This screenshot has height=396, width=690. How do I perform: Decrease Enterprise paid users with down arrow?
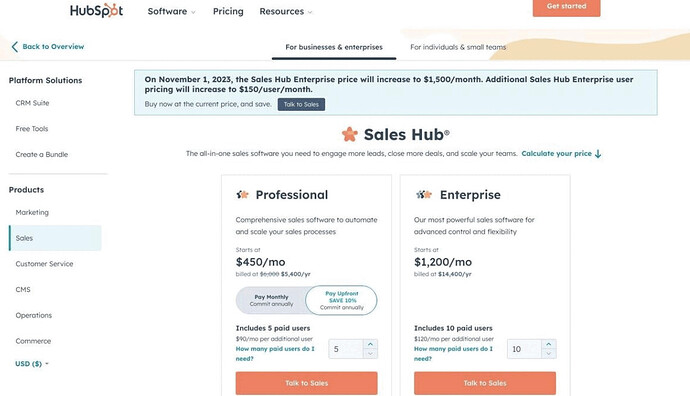548,353
